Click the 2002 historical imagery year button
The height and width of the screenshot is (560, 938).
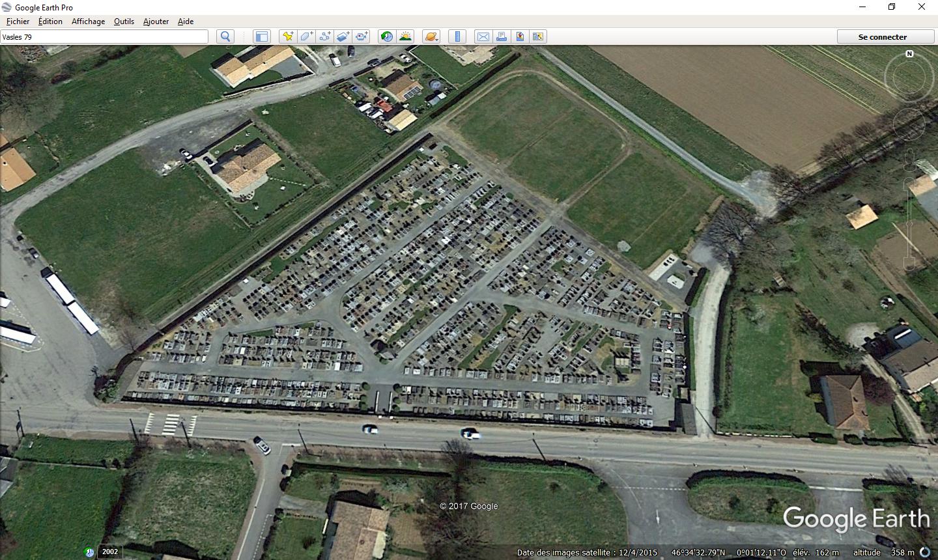[110, 552]
